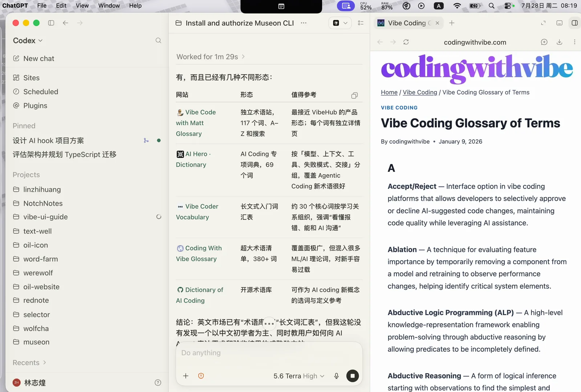Open the Dictionary of AI Coding link
This screenshot has height=392, width=581.
[x=200, y=295]
